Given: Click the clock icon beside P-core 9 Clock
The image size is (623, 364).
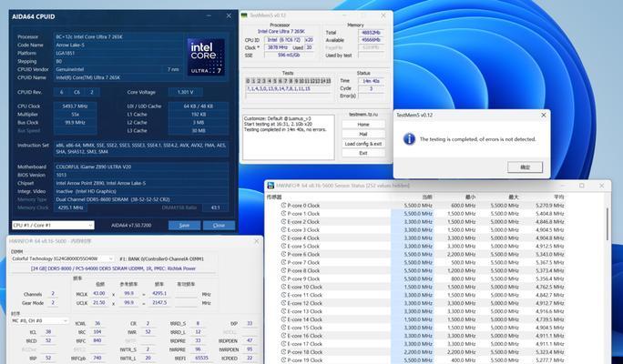Looking at the screenshot, I should pos(283,278).
